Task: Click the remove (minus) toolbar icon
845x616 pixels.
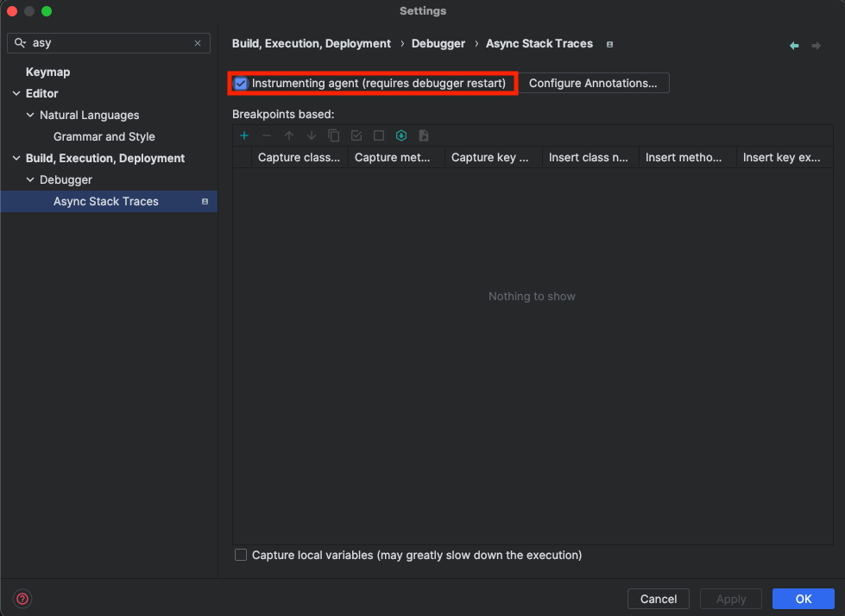Action: click(266, 135)
